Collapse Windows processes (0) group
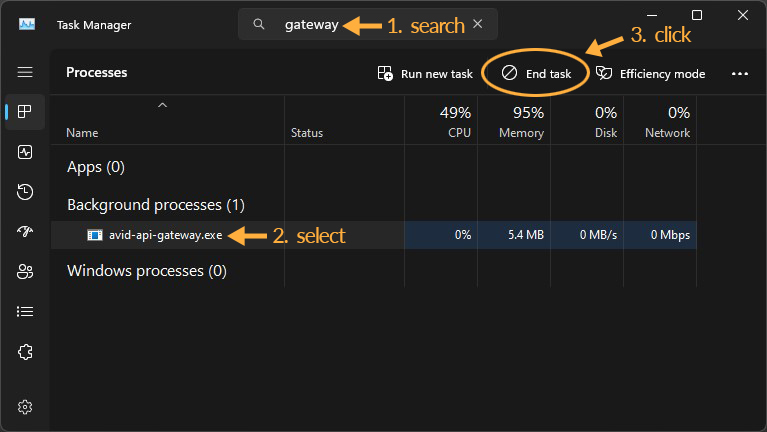The height and width of the screenshot is (432, 767). click(147, 271)
